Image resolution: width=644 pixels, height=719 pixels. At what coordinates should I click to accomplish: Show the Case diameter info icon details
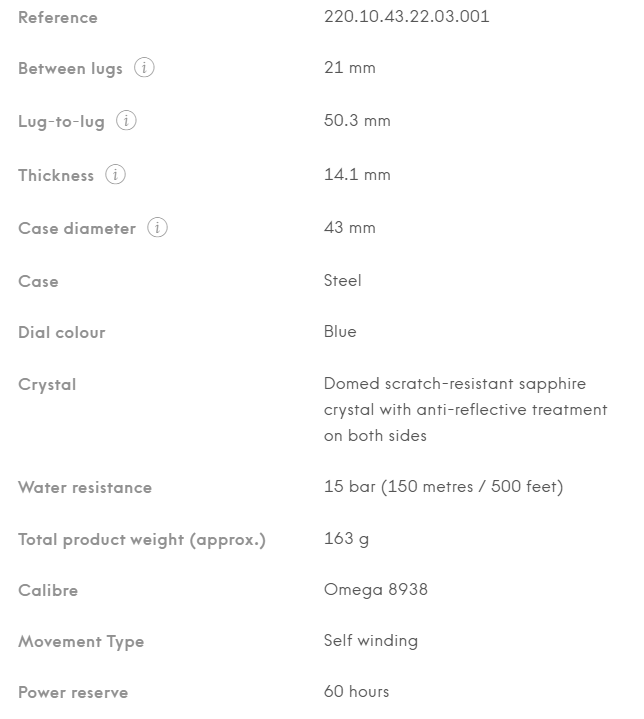(x=157, y=228)
